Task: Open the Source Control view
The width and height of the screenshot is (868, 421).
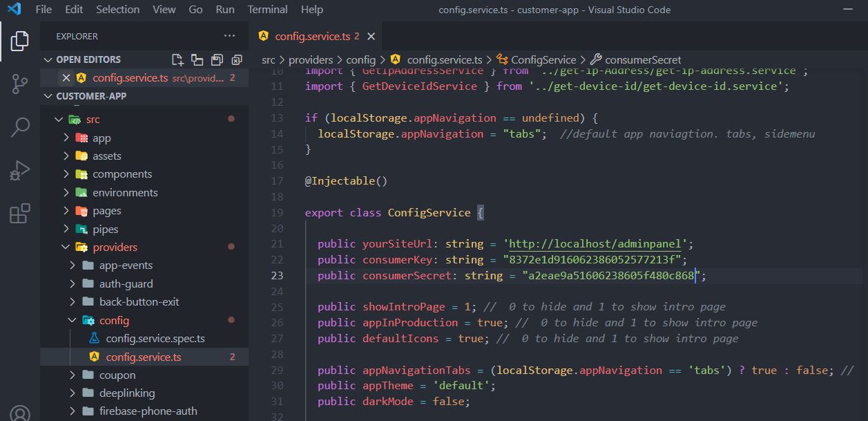Action: pyautogui.click(x=20, y=84)
